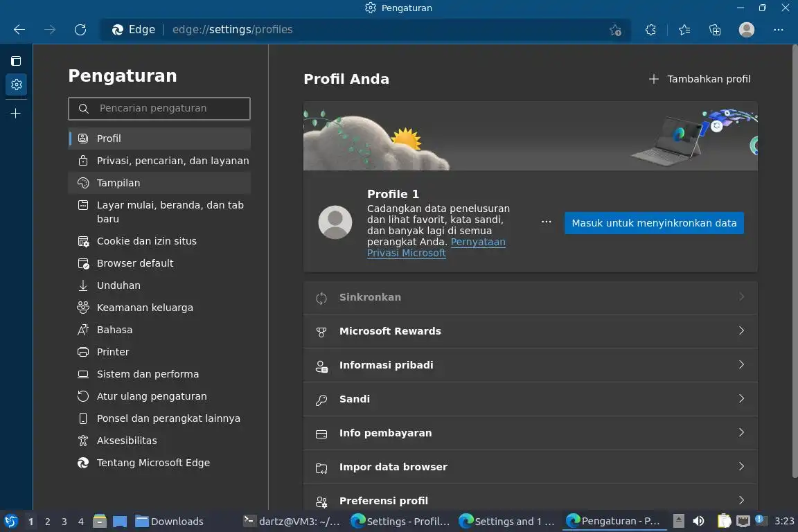The image size is (798, 532).
Task: Open Browser default settings
Action: click(x=159, y=263)
